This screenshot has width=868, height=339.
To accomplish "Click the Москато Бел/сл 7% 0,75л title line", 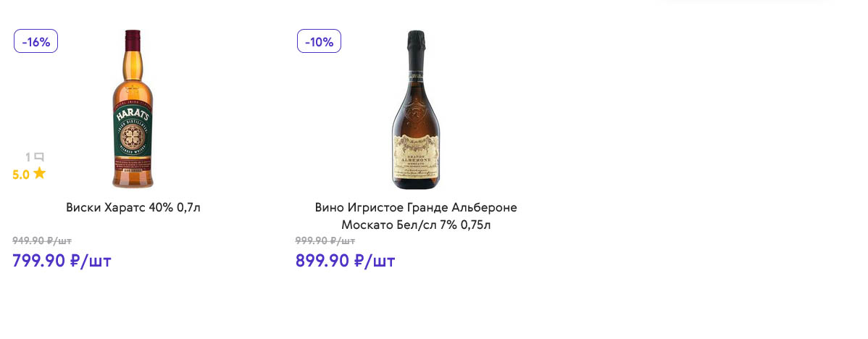I will point(416,225).
